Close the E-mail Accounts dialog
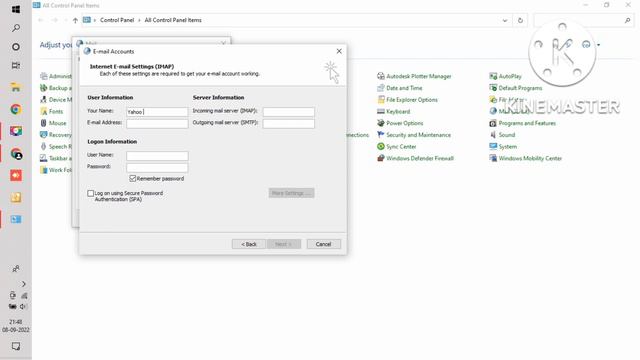Screen dimensions: 640x360 click(339, 51)
